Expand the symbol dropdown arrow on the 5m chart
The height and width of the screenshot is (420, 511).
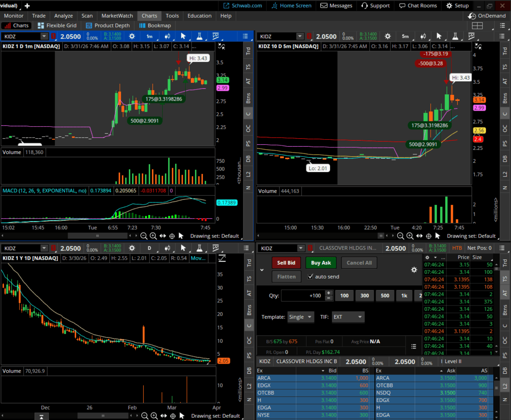point(300,36)
